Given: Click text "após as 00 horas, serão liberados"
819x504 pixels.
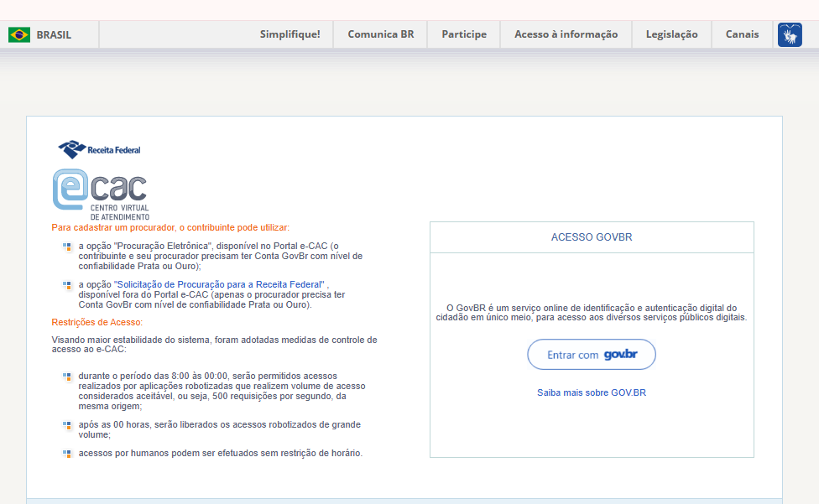Looking at the screenshot, I should tap(219, 430).
